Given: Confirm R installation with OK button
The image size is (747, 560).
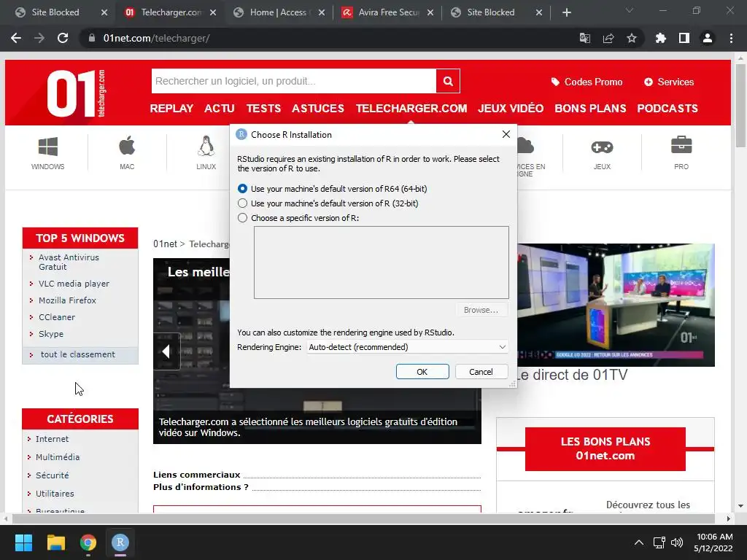Looking at the screenshot, I should click(x=422, y=372).
